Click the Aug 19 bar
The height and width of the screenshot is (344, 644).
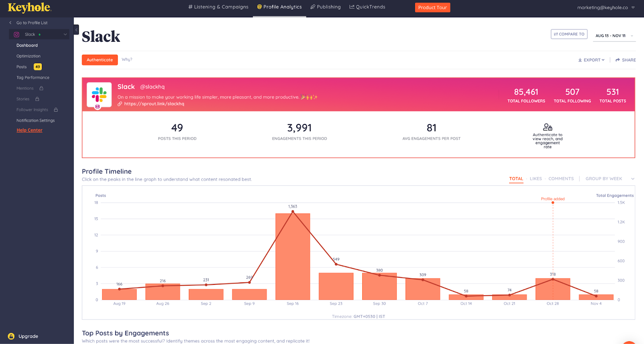(x=119, y=295)
